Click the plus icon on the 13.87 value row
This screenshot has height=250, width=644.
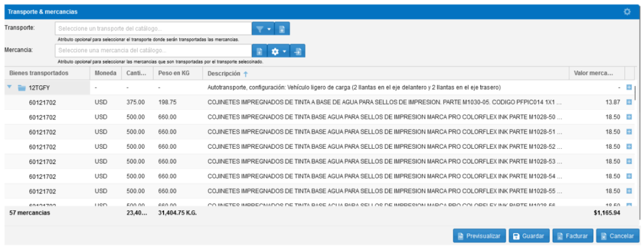[629, 102]
